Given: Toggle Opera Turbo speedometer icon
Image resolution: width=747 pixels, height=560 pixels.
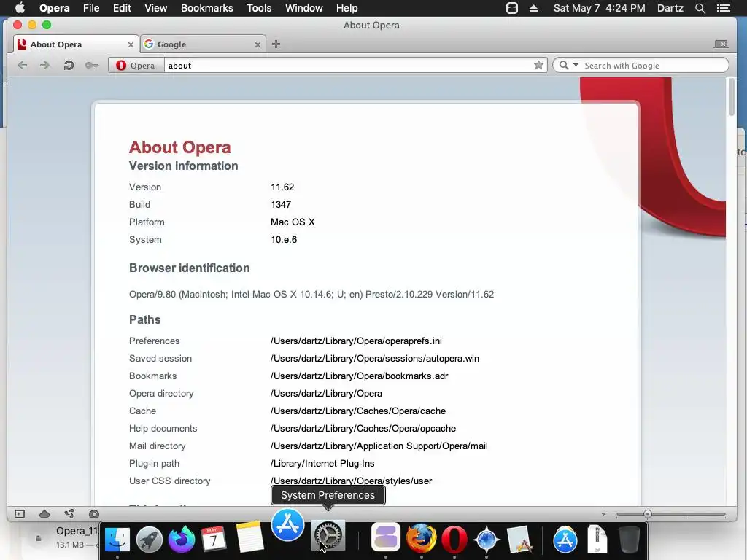Looking at the screenshot, I should pos(94,514).
